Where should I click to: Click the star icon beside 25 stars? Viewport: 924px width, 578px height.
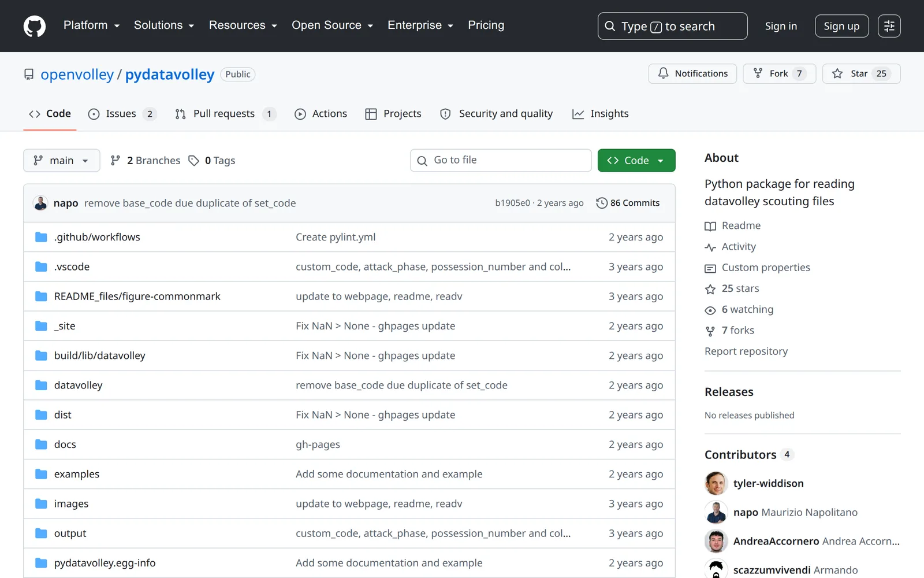click(x=710, y=289)
